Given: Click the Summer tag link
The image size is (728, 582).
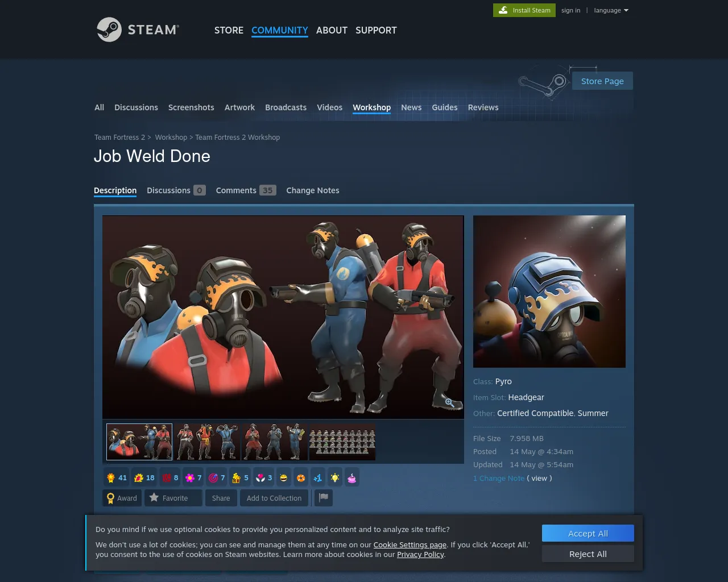Looking at the screenshot, I should point(593,413).
